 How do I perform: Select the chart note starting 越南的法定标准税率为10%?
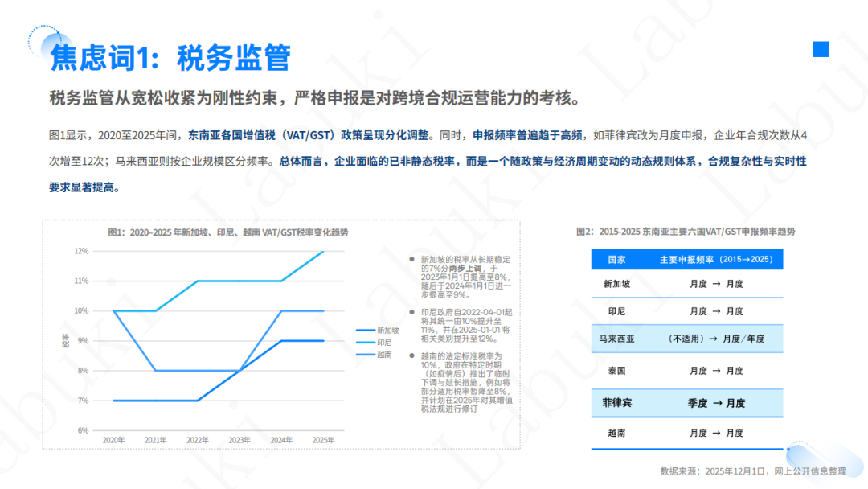click(467, 383)
